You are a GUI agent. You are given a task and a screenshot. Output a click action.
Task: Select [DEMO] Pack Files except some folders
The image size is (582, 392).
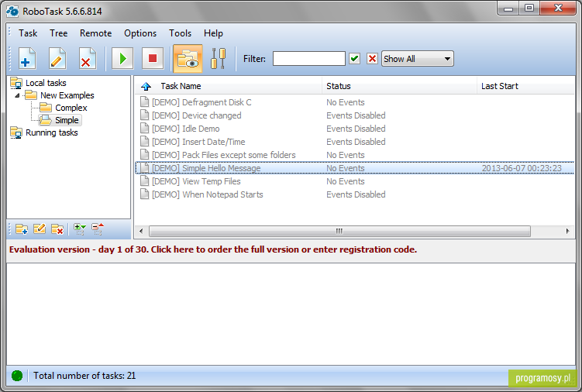pyautogui.click(x=354, y=155)
